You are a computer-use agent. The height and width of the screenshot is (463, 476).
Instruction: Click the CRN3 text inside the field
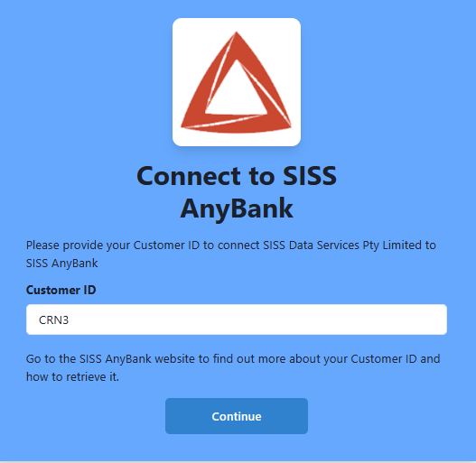[53, 320]
